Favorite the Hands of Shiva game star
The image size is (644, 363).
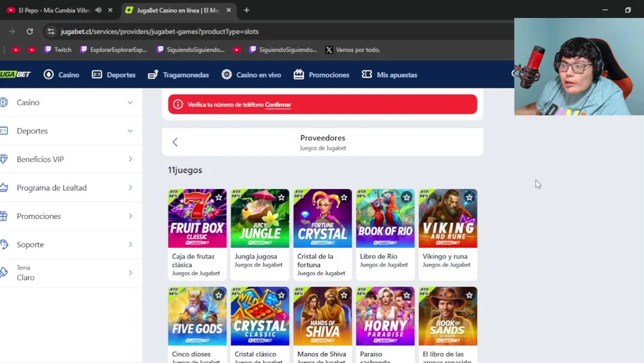pyautogui.click(x=344, y=295)
